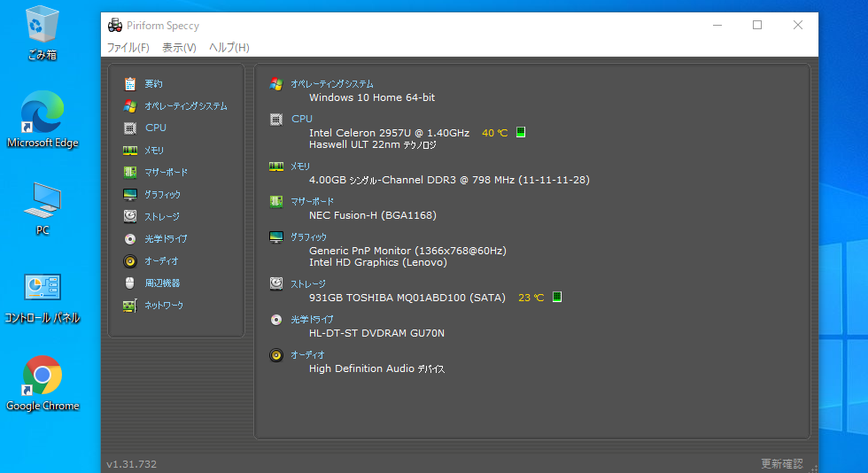The height and width of the screenshot is (473, 868).
Task: Click Windows flag icon in summary panel
Action: coord(276,83)
